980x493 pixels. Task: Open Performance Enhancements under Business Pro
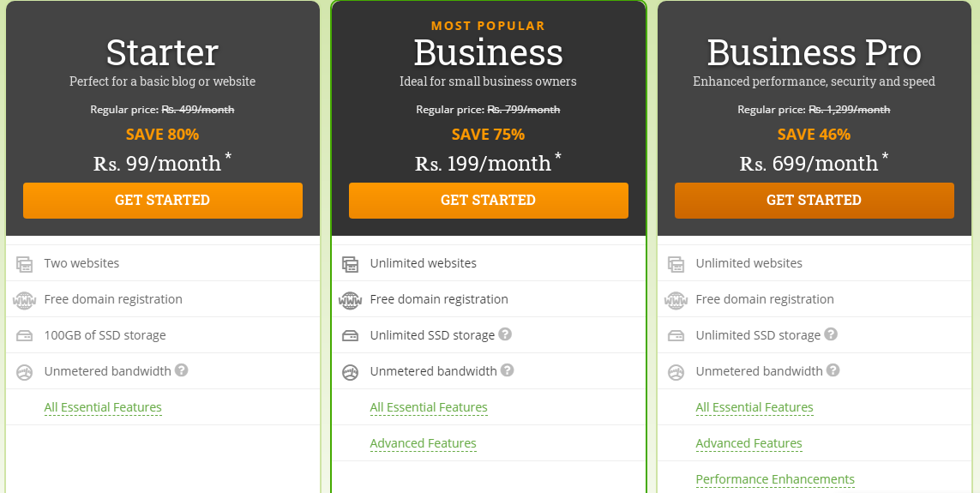click(x=775, y=479)
